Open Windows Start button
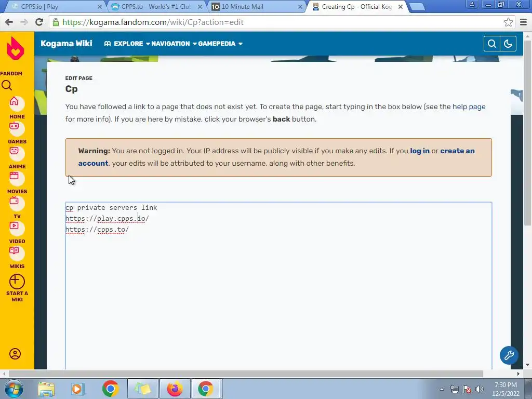Viewport: 532px width, 399px height. coord(14,389)
